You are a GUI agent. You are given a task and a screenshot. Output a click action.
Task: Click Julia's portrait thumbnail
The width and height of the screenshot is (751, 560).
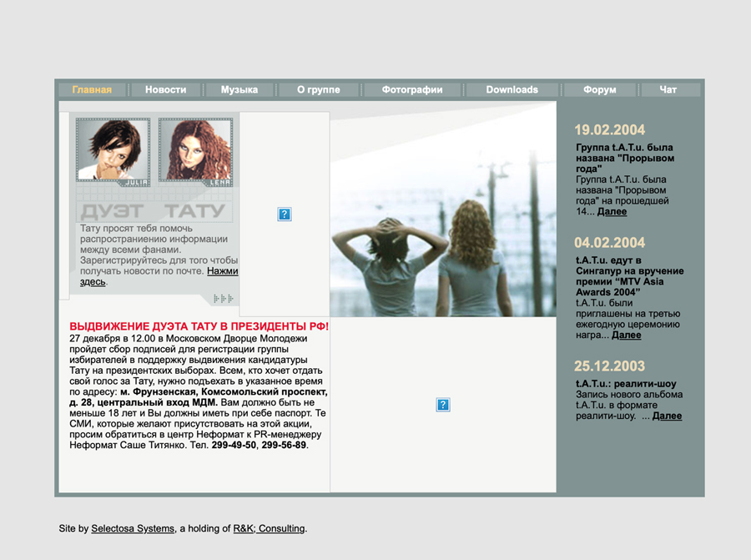point(113,153)
